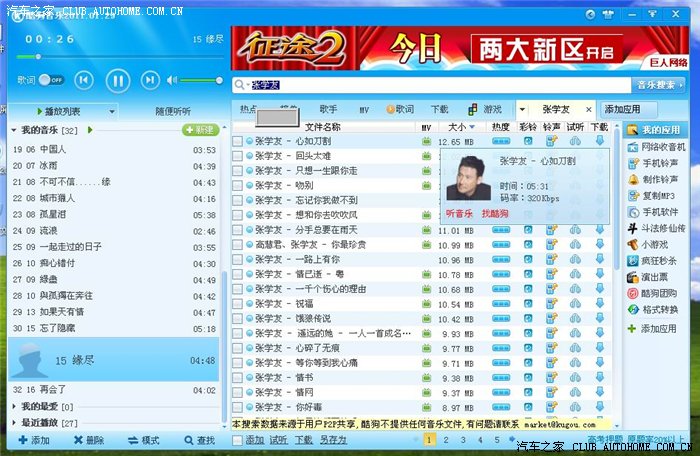This screenshot has width=700, height=456.
Task: Mute sound with the speaker icon
Action: click(x=172, y=80)
